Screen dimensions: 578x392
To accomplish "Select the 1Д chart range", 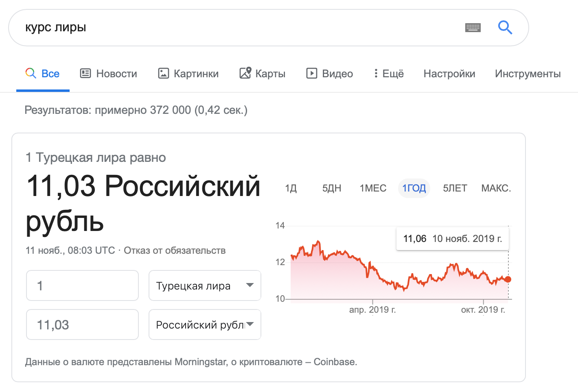I will pyautogui.click(x=291, y=188).
